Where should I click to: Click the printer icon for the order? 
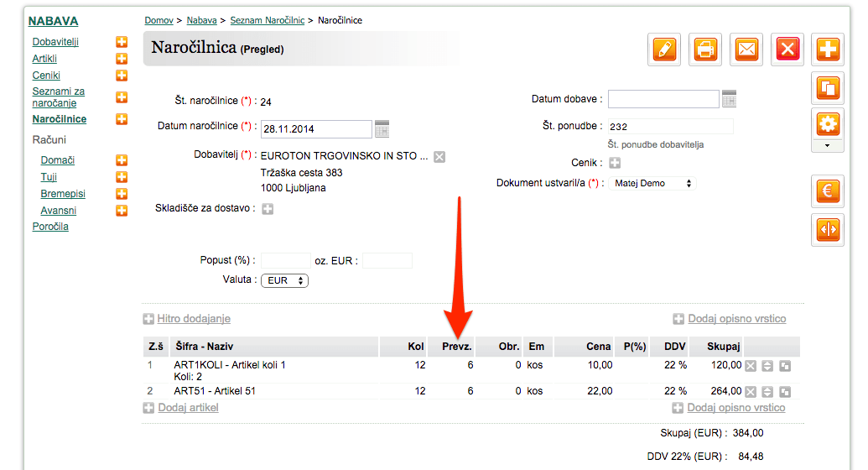pos(705,50)
